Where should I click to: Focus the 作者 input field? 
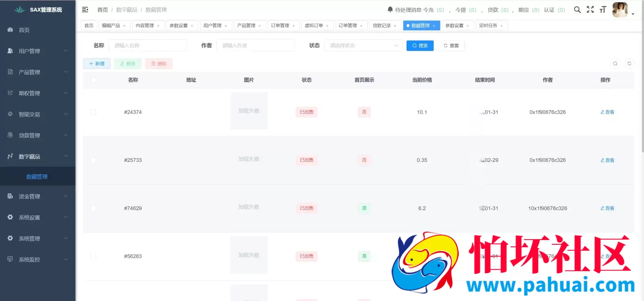pos(256,45)
